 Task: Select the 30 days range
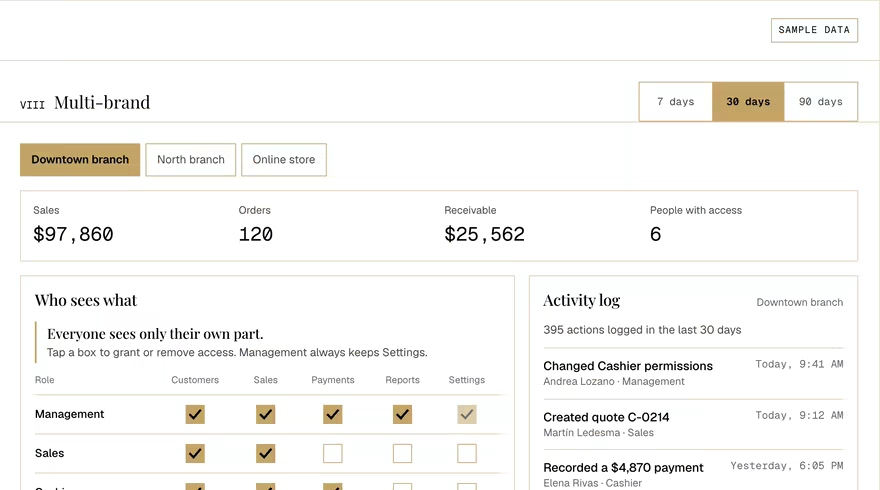(748, 102)
